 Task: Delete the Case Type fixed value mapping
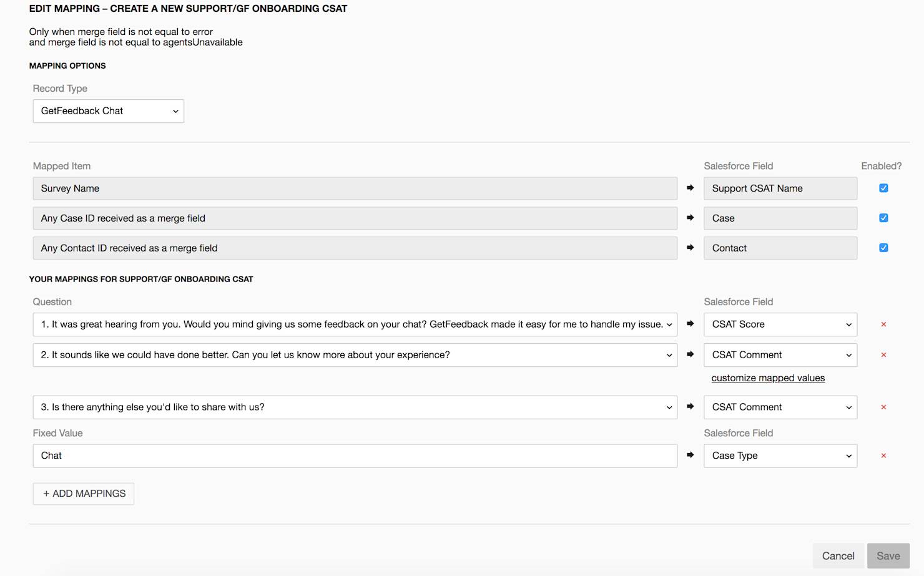(x=883, y=456)
